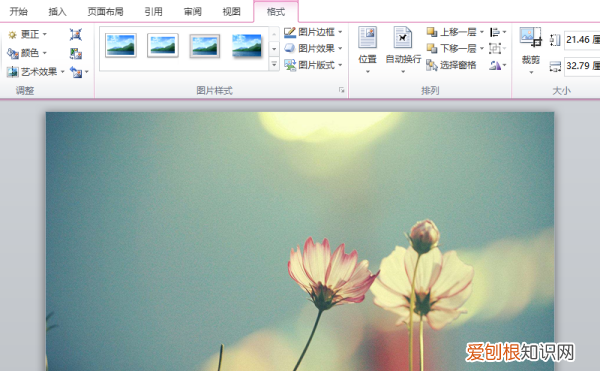Click the Align objects icon
The height and width of the screenshot is (371, 600).
coord(498,32)
